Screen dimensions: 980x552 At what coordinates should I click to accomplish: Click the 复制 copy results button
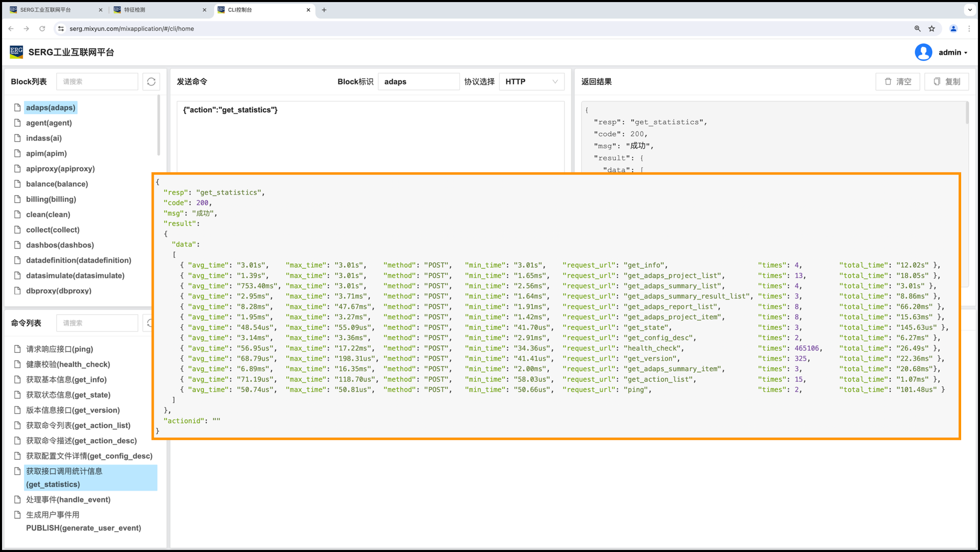point(946,81)
